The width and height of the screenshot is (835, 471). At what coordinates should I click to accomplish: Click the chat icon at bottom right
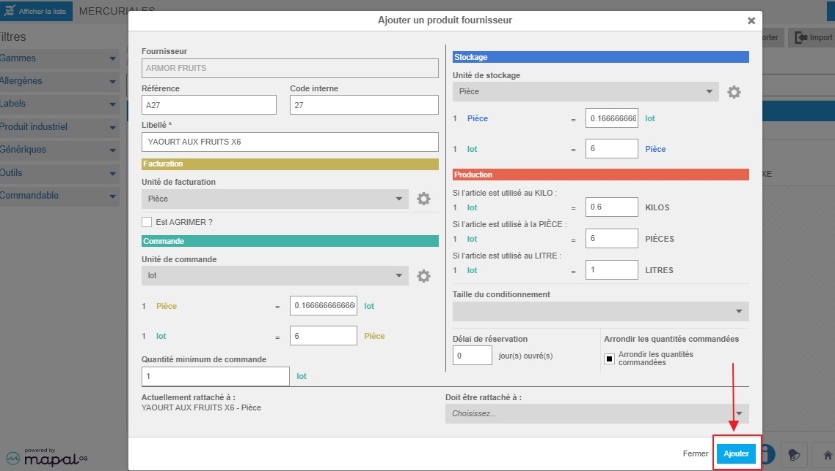(793, 455)
